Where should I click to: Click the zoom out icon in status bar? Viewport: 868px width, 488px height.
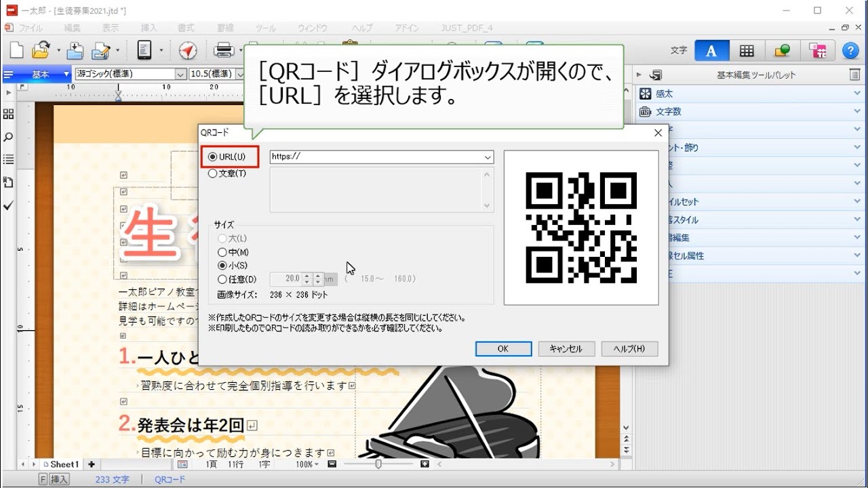tap(332, 464)
